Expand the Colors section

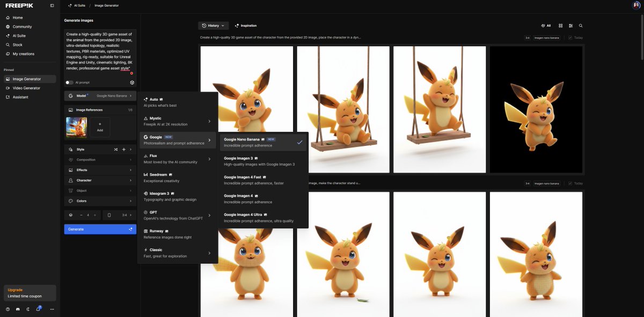coord(100,201)
